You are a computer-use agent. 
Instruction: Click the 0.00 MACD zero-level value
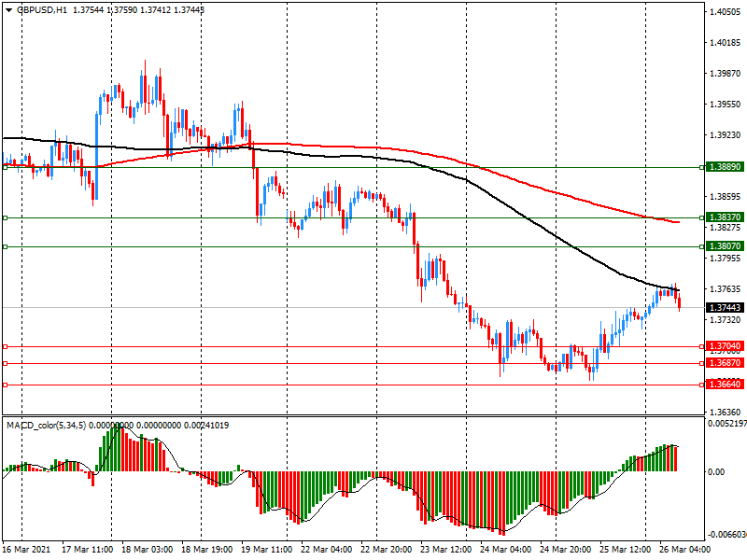[x=716, y=472]
